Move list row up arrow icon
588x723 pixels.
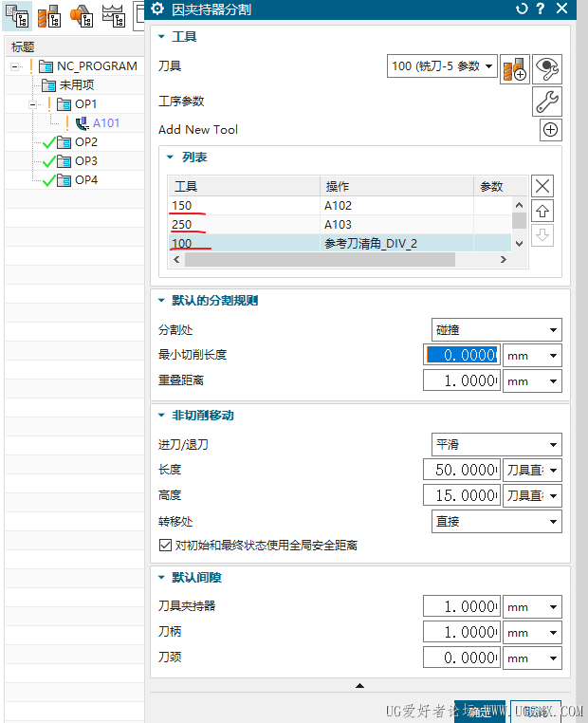pyautogui.click(x=542, y=212)
